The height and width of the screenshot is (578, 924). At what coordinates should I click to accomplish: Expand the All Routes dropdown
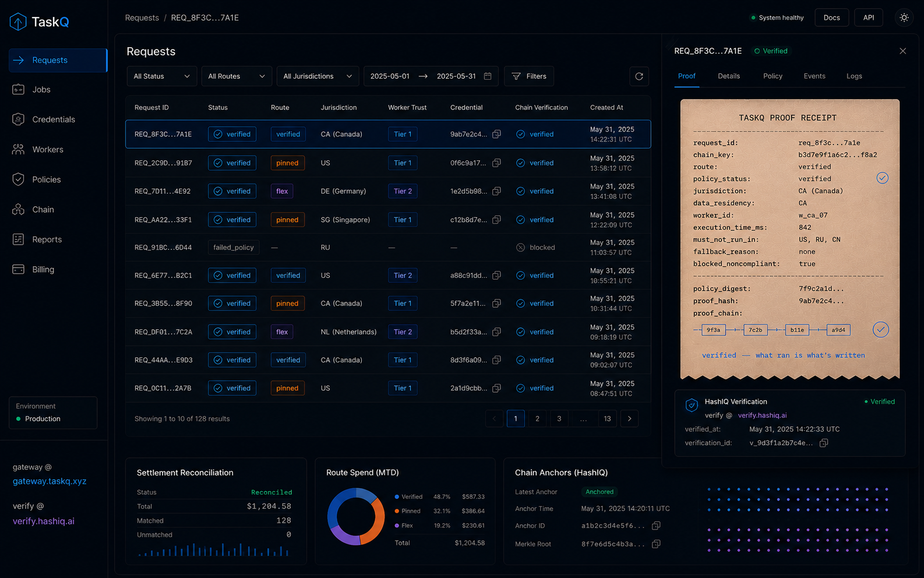coord(237,76)
